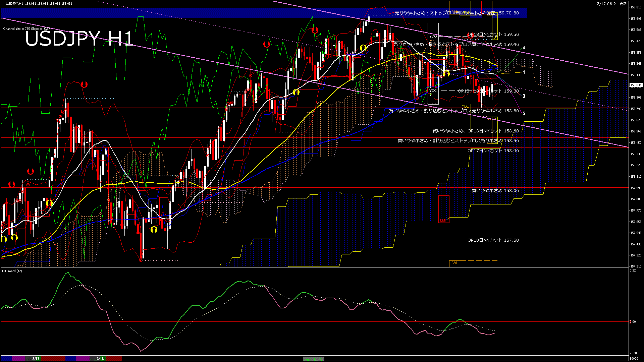Screen dimensions: 644x362
Task: Click the 買いやや小さめ 158.00 order label
Action: click(495, 191)
